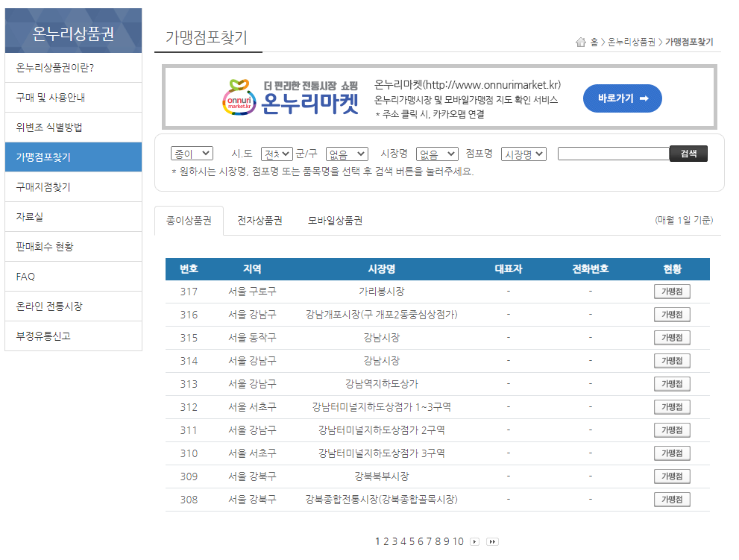The image size is (739, 560).
Task: Click row number 313
Action: click(189, 384)
